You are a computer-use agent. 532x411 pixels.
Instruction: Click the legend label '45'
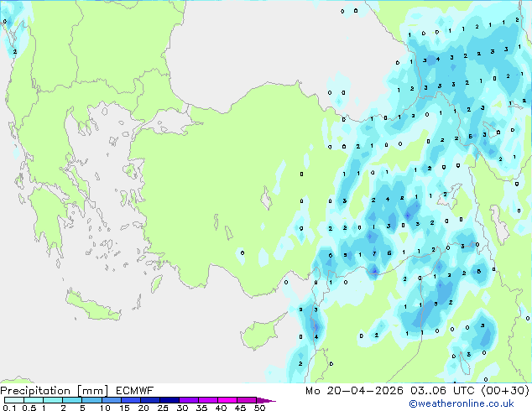pyautogui.click(x=241, y=408)
